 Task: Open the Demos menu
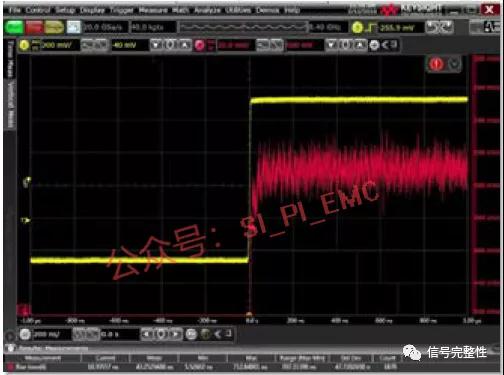tap(268, 10)
